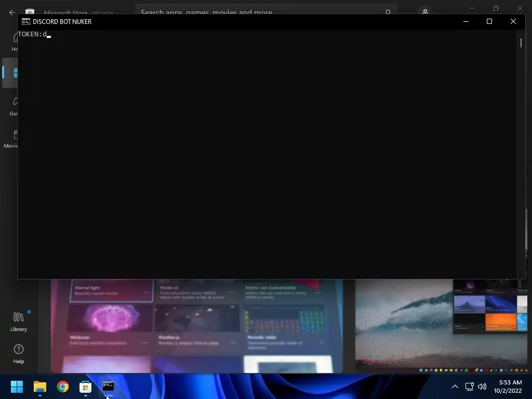Go back in Microsoft Store
Viewport: 532px width, 399px height.
pos(12,12)
